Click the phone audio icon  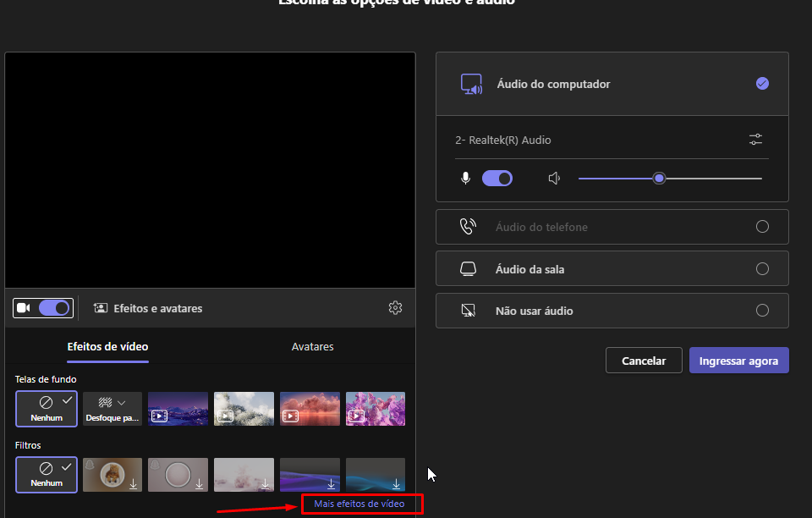click(x=468, y=227)
